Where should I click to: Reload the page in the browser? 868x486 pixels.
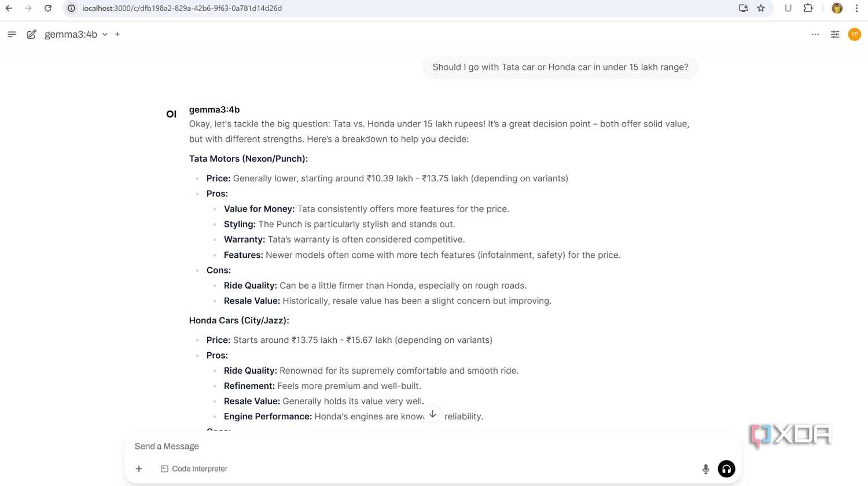click(x=48, y=8)
